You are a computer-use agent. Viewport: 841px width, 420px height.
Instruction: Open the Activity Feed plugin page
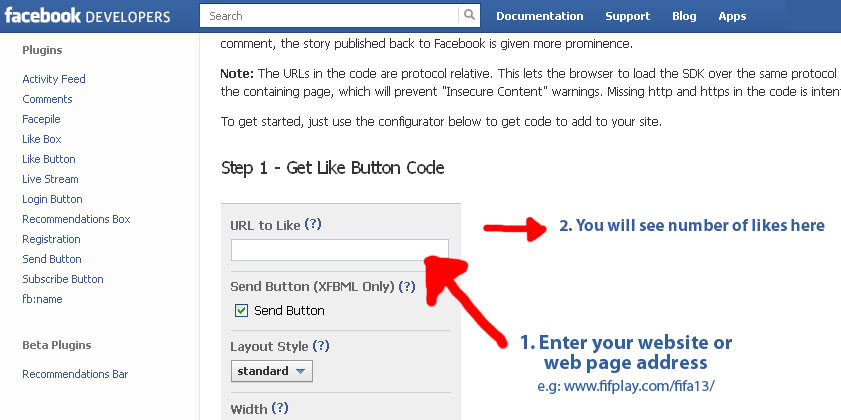[x=54, y=79]
